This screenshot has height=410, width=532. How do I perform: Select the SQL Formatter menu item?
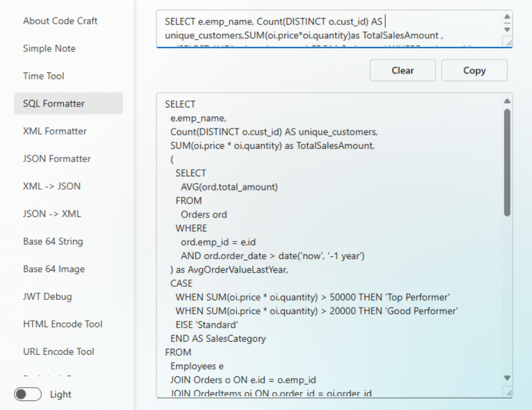[x=68, y=103]
